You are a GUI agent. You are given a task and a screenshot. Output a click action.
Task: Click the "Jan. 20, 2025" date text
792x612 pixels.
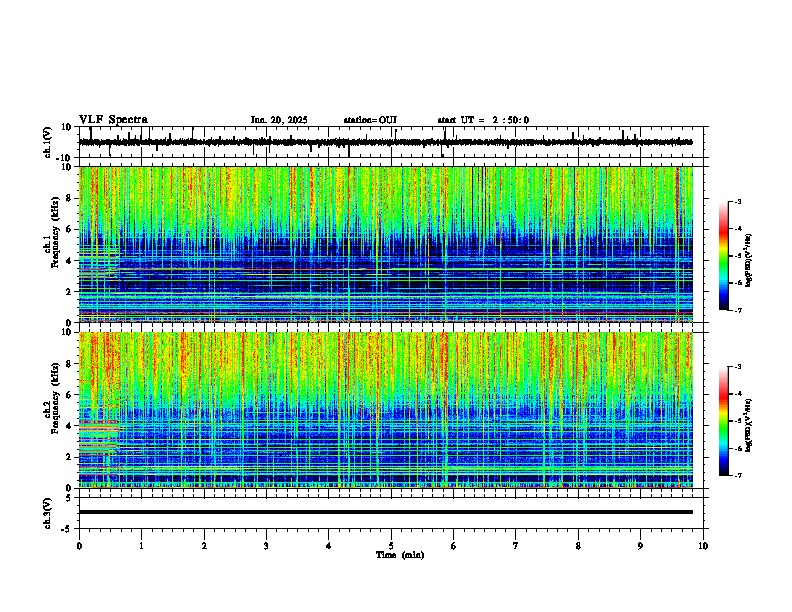[x=279, y=120]
